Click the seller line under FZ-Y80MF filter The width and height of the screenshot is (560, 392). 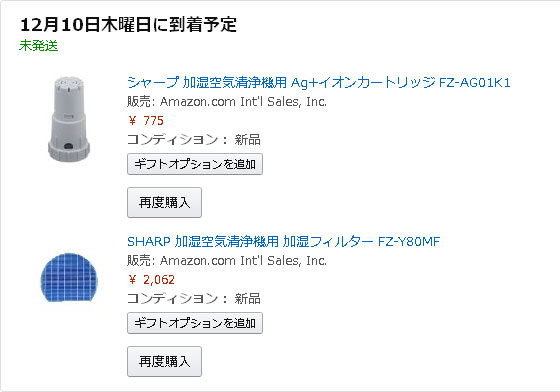tap(227, 261)
